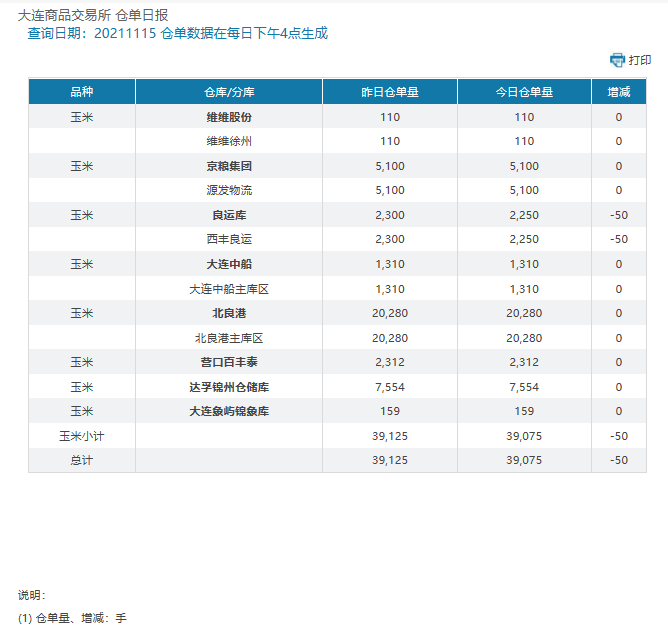Click yesterday's value 5,100 for 京粮集团
The height and width of the screenshot is (640, 668).
coord(390,166)
